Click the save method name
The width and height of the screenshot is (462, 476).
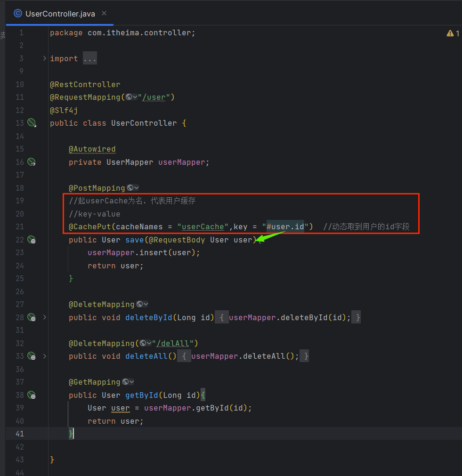pos(135,240)
